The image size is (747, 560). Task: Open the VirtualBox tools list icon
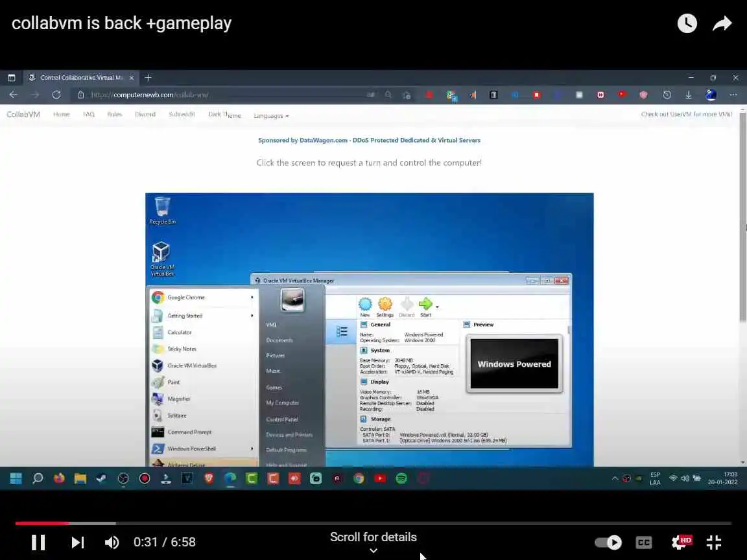point(342,331)
